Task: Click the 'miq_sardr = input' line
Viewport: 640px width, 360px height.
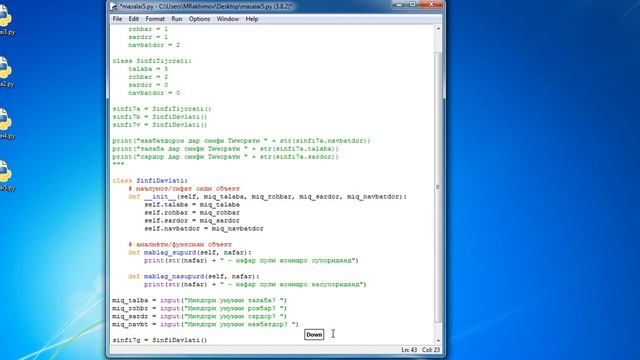Action: [200, 316]
